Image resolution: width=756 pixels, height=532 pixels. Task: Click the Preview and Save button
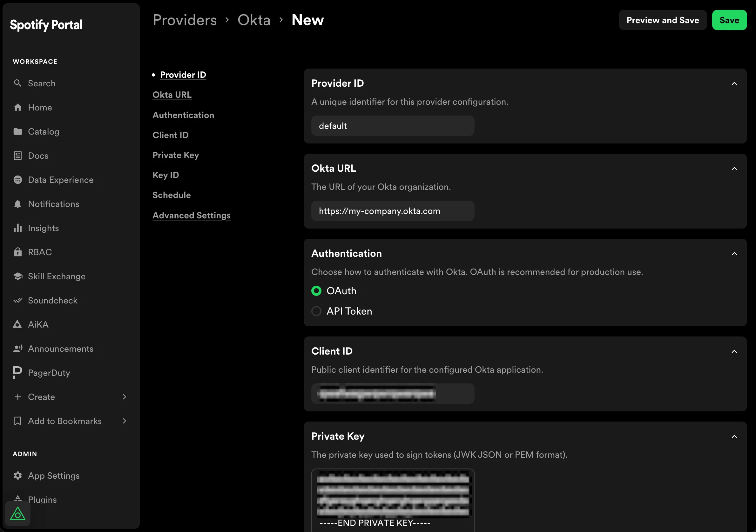(663, 20)
